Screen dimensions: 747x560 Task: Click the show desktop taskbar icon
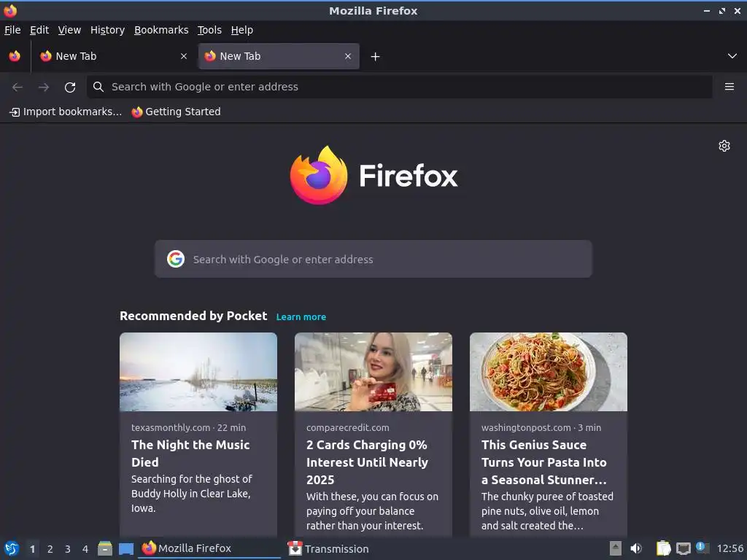click(x=125, y=548)
